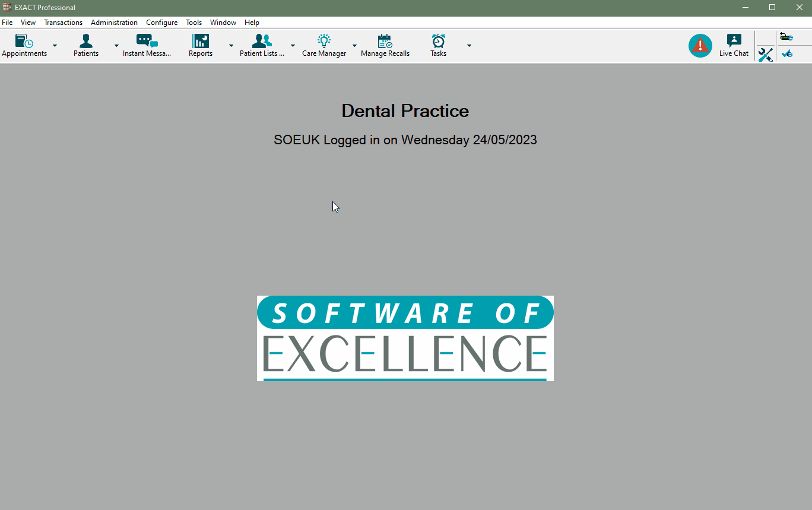The width and height of the screenshot is (812, 510).
Task: Launch Care Manager
Action: point(324,46)
